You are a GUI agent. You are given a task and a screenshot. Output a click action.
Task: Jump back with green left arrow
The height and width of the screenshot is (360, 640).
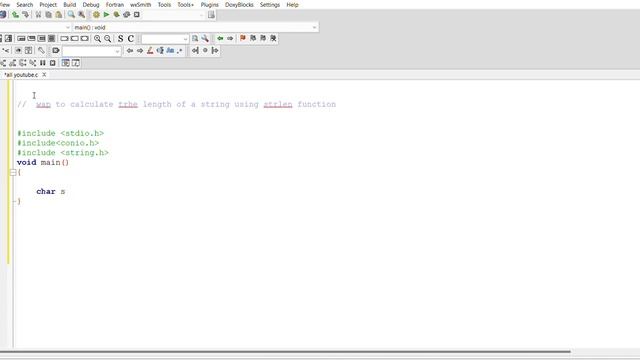pyautogui.click(x=220, y=38)
